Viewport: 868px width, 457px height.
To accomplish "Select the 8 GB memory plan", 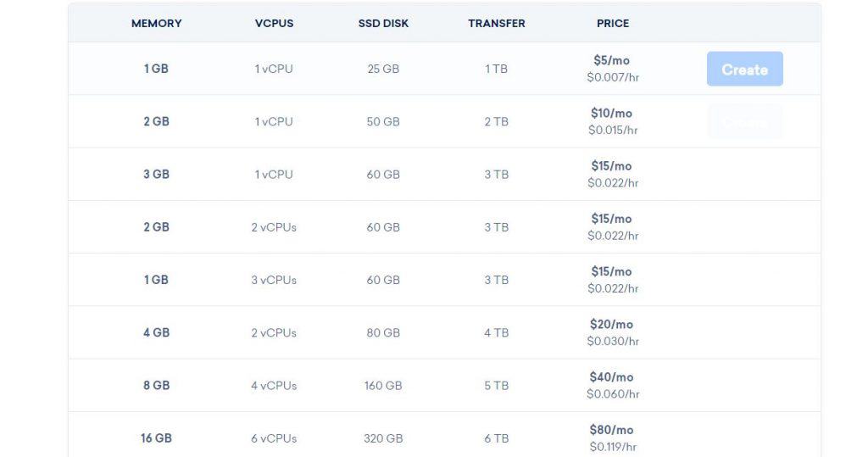I will (444, 385).
